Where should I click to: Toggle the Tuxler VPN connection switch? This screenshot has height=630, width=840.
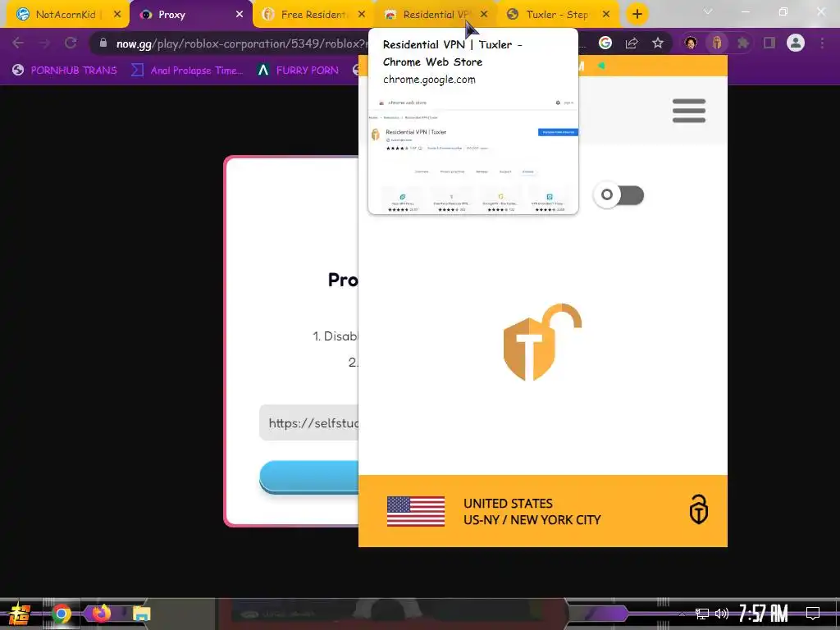(x=619, y=195)
